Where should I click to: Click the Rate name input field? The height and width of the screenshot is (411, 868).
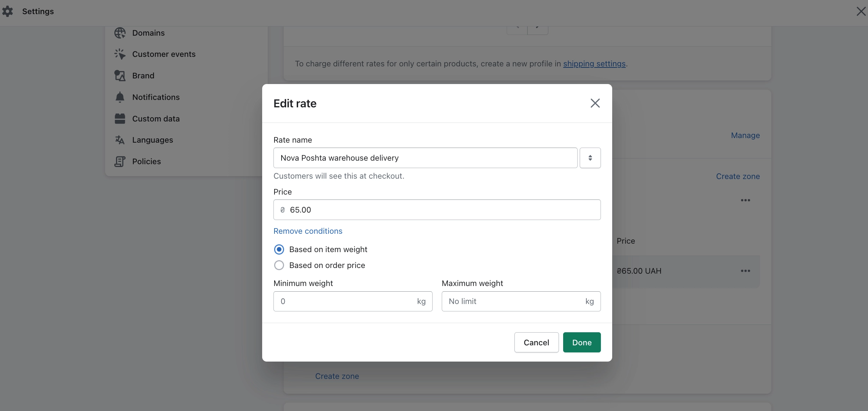pyautogui.click(x=425, y=158)
